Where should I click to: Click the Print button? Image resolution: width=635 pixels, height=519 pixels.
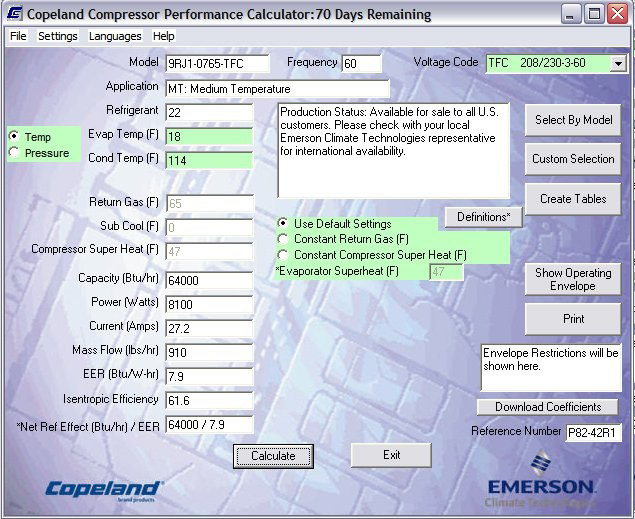point(573,319)
